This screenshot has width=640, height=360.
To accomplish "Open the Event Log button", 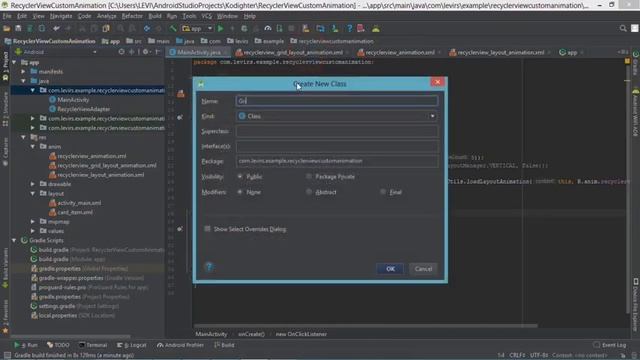I will coord(610,345).
